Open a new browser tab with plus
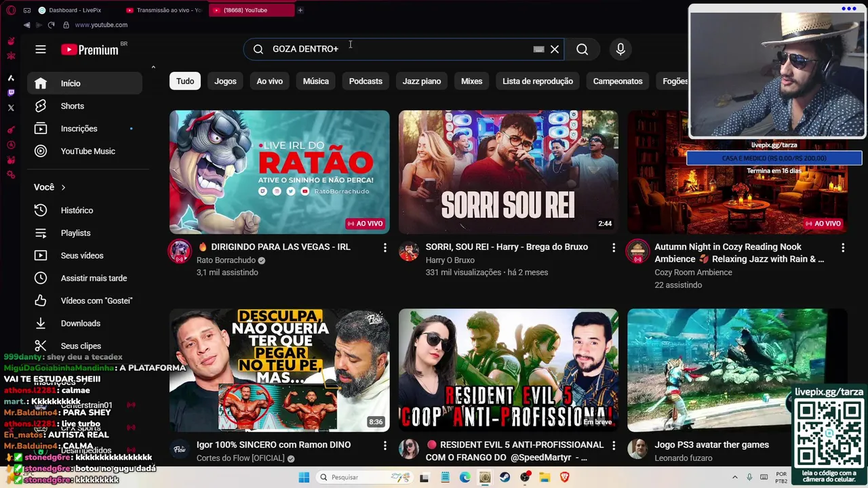 (x=300, y=10)
